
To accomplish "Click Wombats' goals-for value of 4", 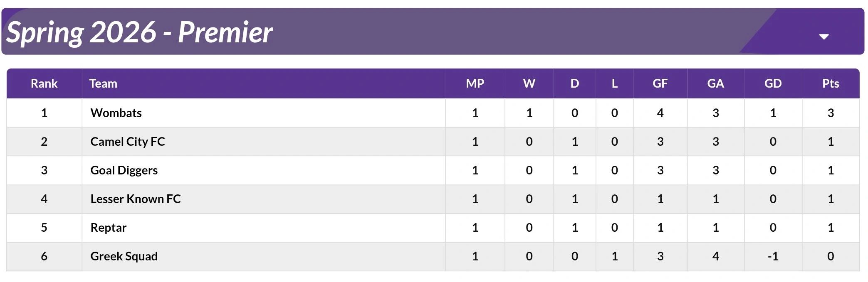I will click(660, 113).
